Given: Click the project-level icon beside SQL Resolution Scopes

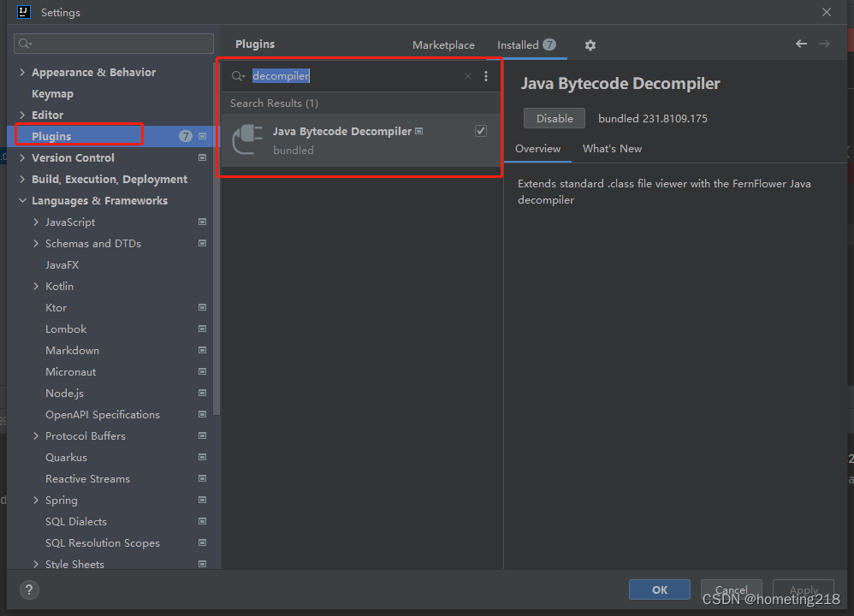Looking at the screenshot, I should [202, 543].
